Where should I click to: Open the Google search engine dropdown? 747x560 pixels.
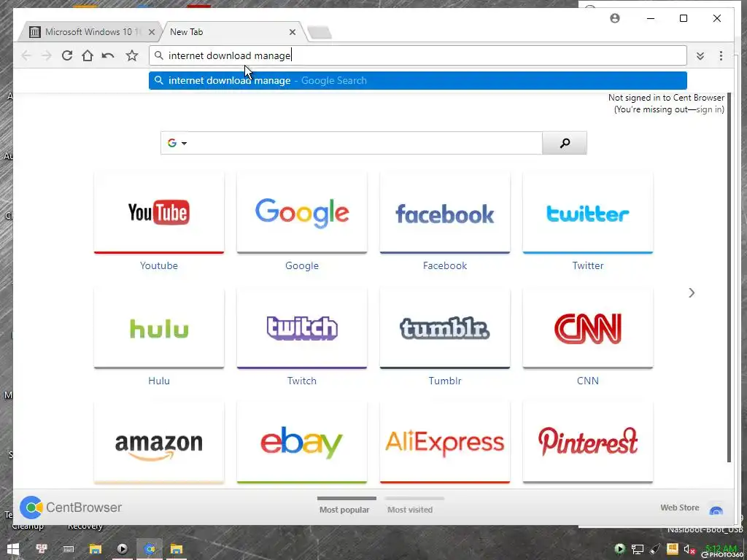177,143
